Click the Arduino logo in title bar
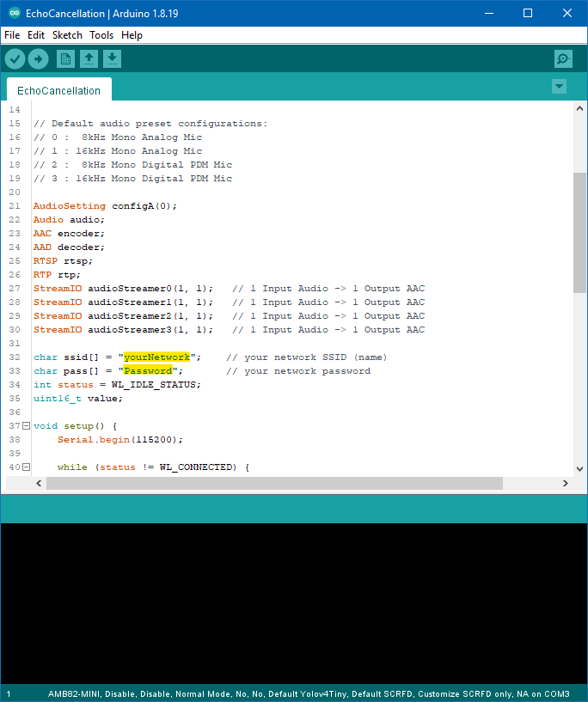588x702 pixels. tap(14, 13)
